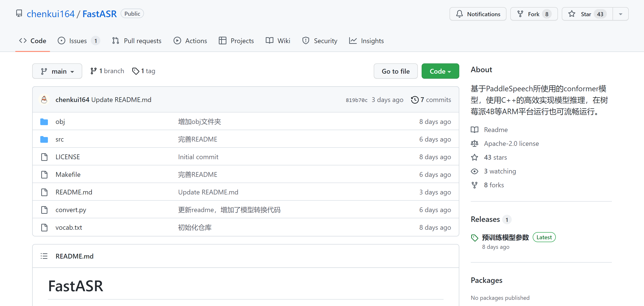The width and height of the screenshot is (644, 306).
Task: Click the 819b70c commit hash
Action: [356, 100]
